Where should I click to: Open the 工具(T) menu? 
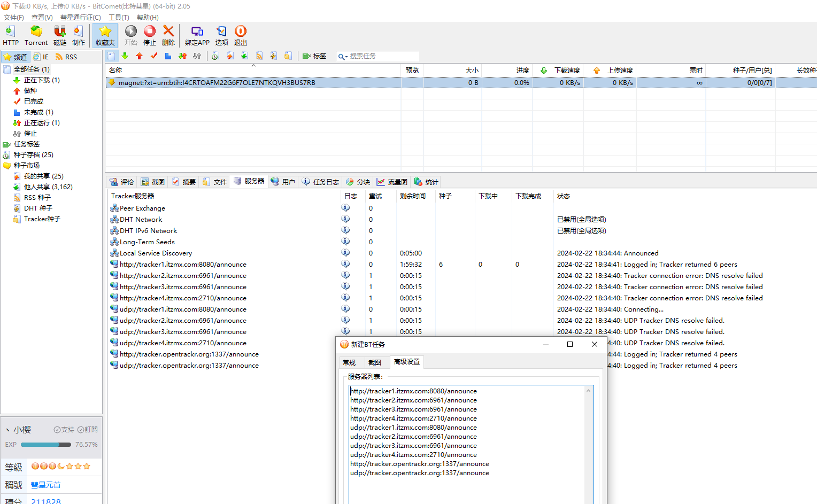[119, 17]
